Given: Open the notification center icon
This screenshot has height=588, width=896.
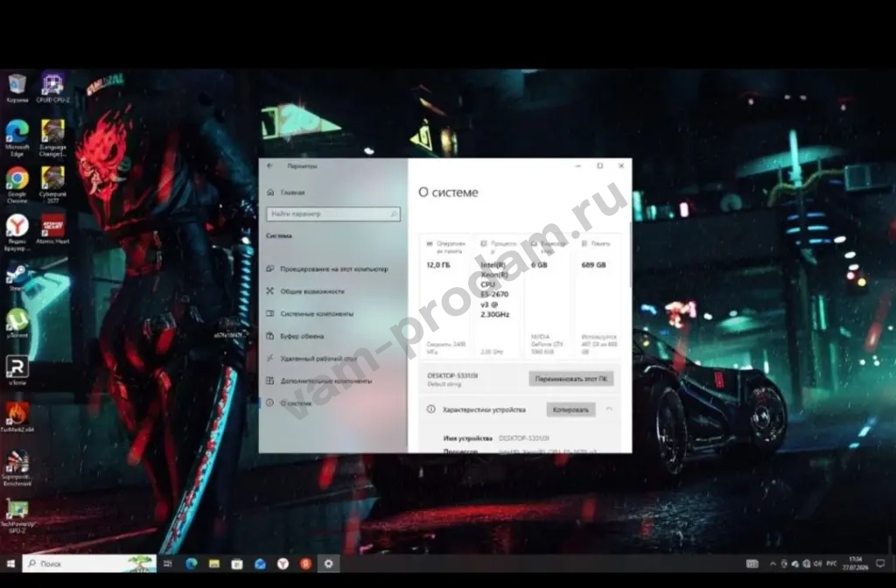Looking at the screenshot, I should pyautogui.click(x=881, y=564).
